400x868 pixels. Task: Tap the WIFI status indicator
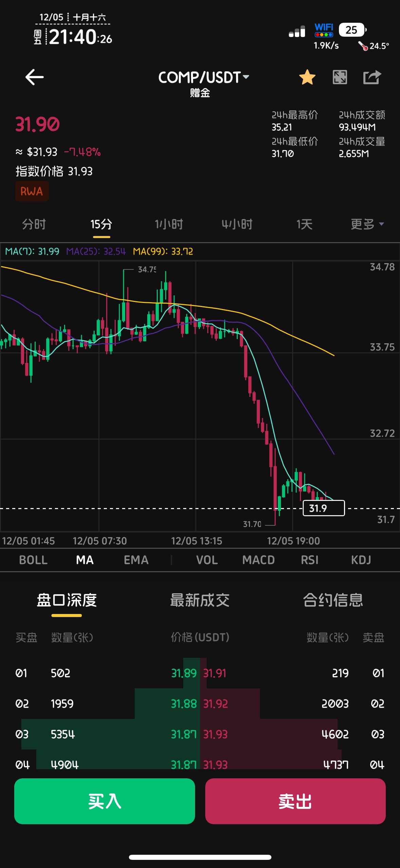coord(324,30)
